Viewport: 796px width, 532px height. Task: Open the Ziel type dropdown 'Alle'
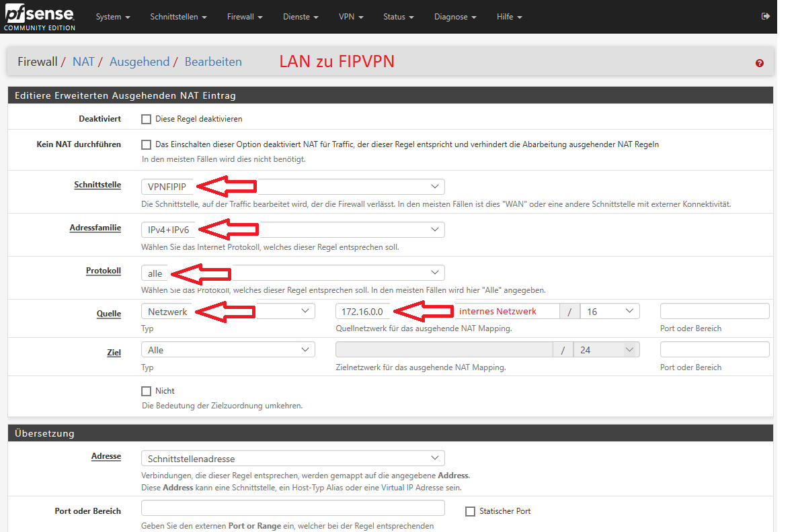(x=228, y=350)
